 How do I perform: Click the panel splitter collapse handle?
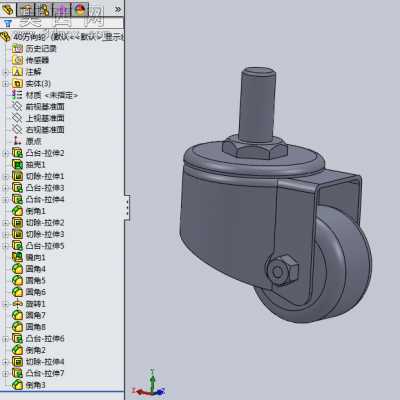[127, 208]
